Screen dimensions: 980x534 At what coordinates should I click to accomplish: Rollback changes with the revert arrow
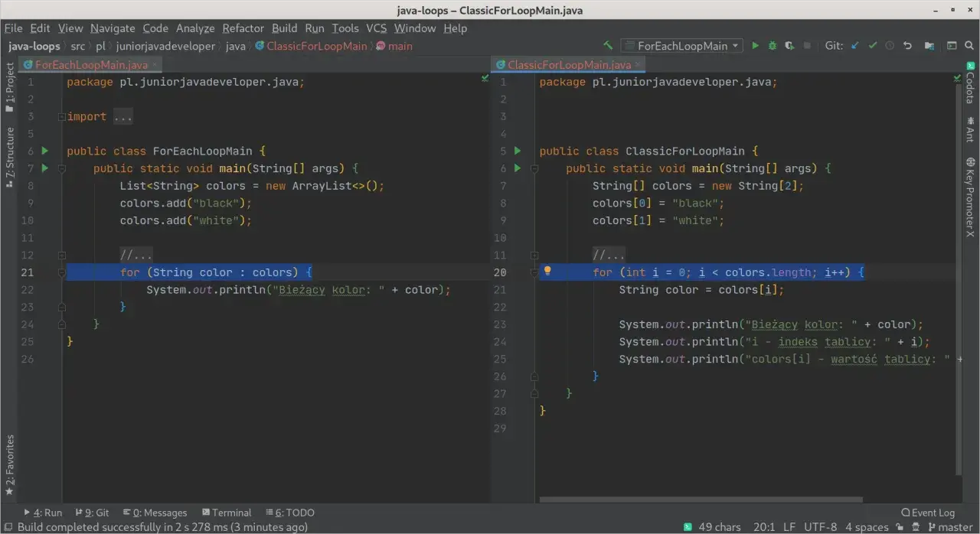(x=907, y=46)
